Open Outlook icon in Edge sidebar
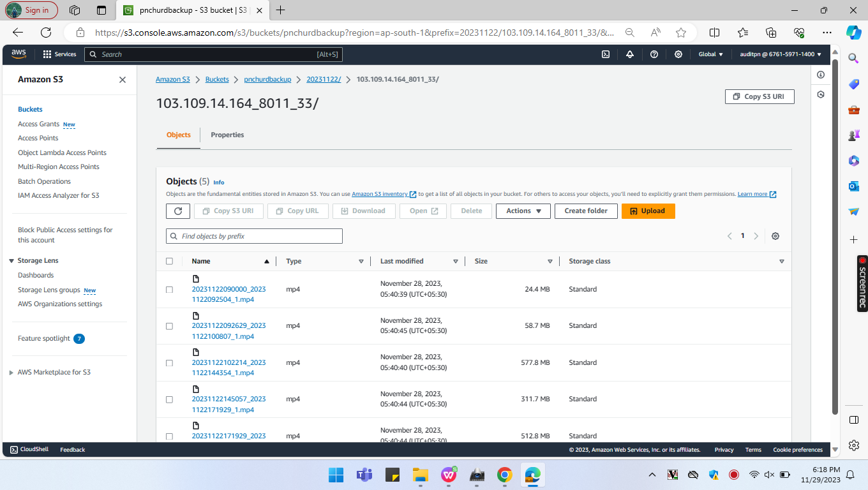 854,186
